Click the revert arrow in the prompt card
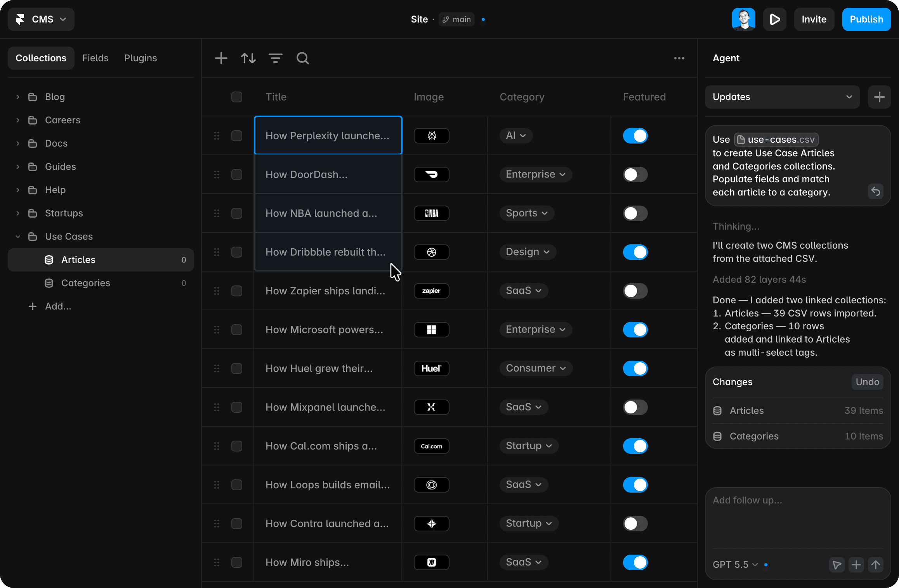This screenshot has width=899, height=588. click(876, 191)
